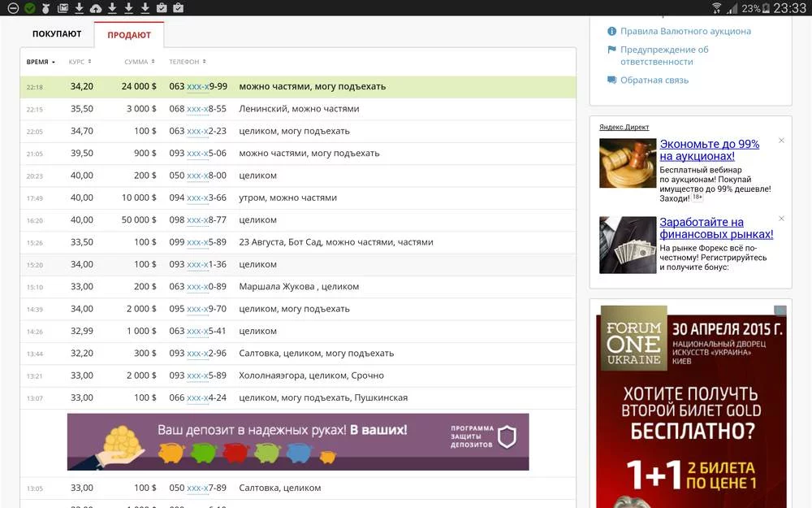Reveal hidden phone digits for 095 xxx-x9-70
The height and width of the screenshot is (508, 812).
198,309
